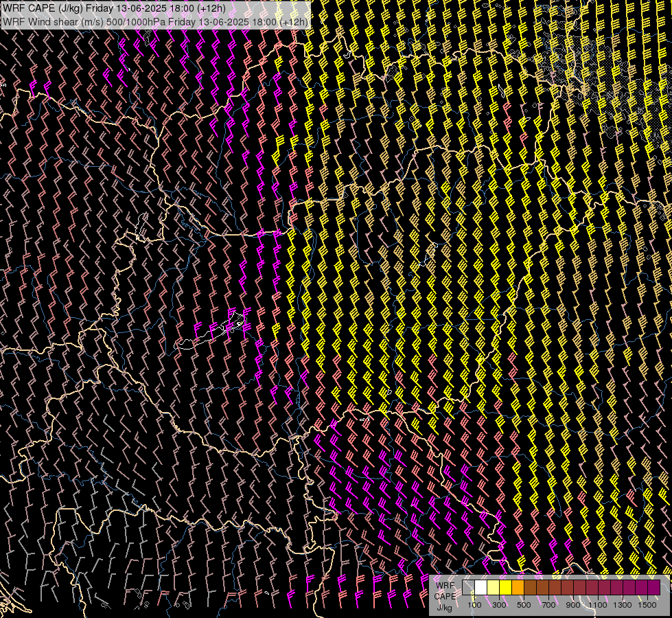Click the 900 legend label
This screenshot has width=672, height=618.
573,605
